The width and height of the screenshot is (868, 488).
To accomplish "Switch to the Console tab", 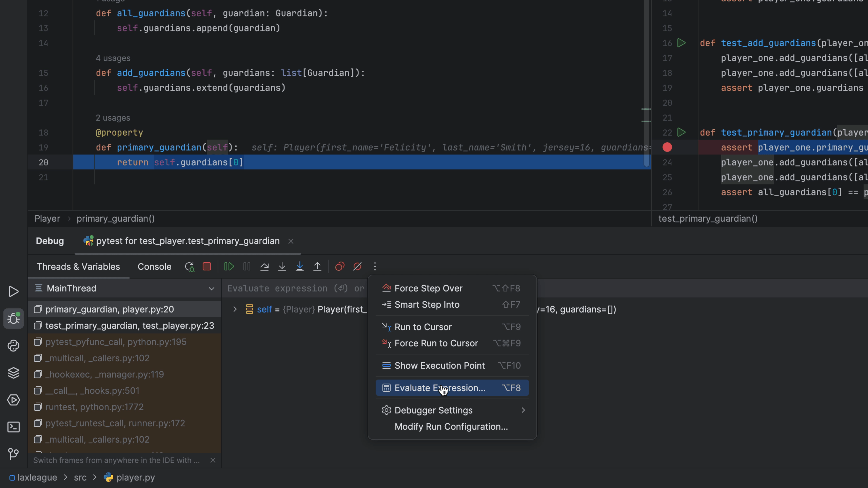I will (154, 266).
